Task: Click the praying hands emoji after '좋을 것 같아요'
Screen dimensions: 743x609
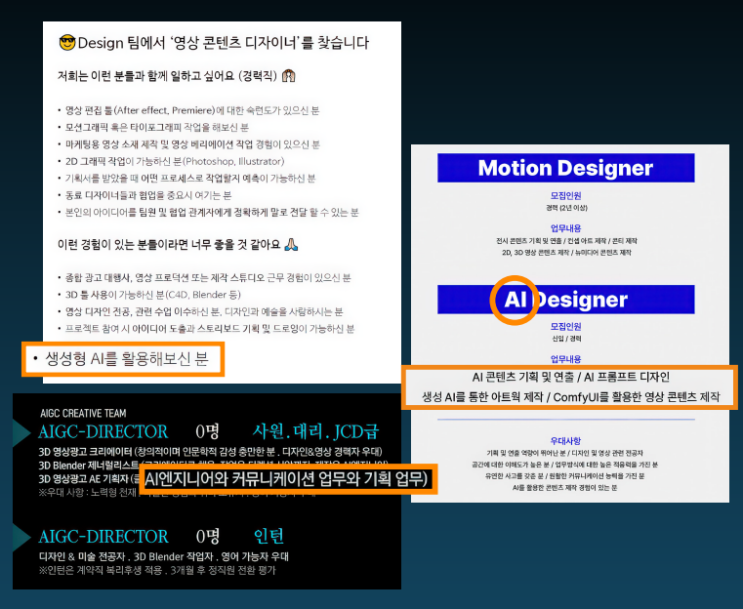Action: [x=291, y=245]
